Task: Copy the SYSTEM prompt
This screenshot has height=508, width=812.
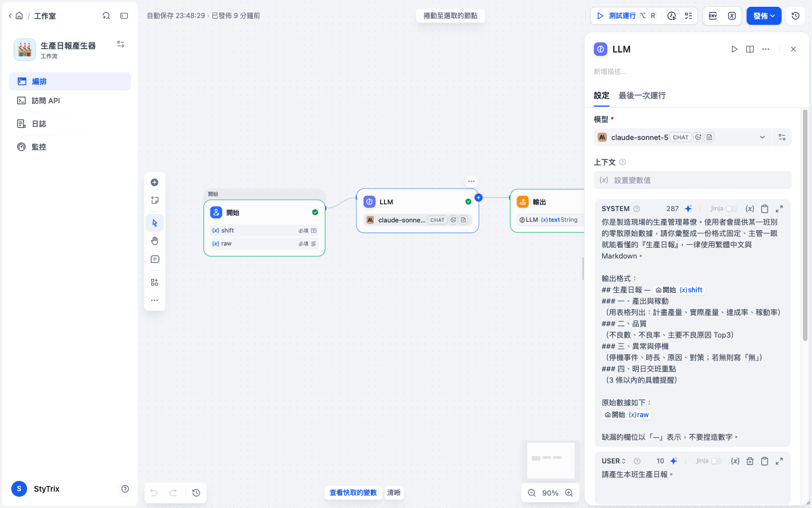Action: click(x=765, y=209)
